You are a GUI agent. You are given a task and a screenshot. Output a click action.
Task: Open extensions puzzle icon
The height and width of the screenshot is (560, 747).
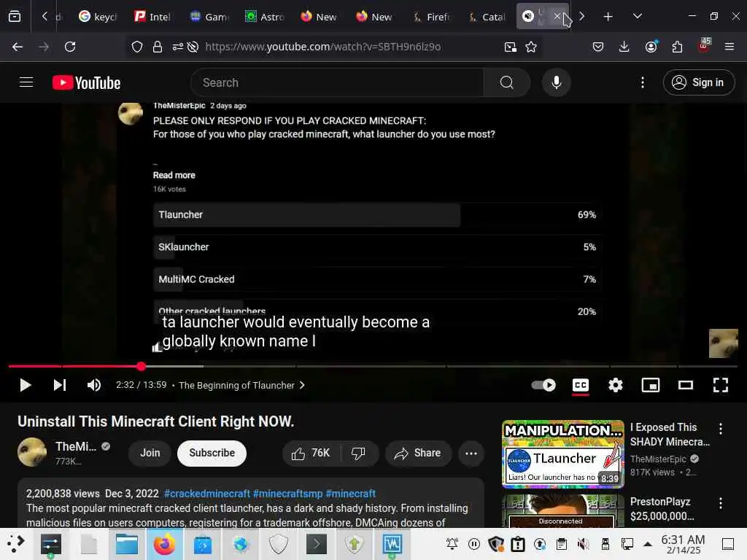point(677,47)
